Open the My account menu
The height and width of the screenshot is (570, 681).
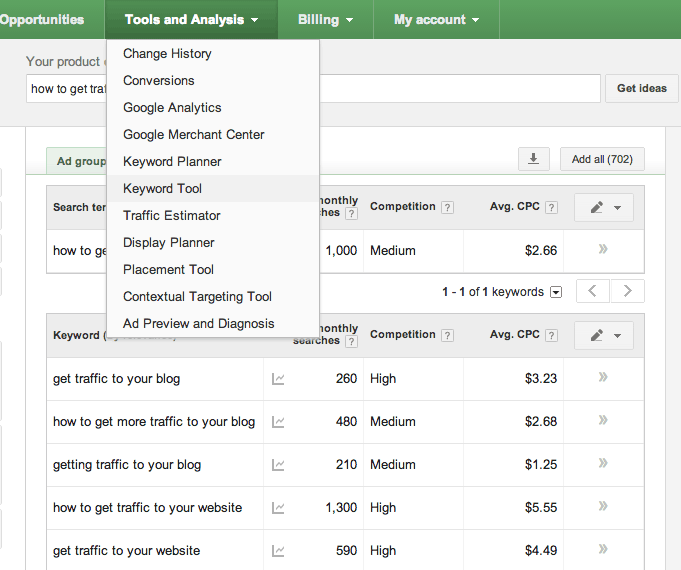pos(436,19)
